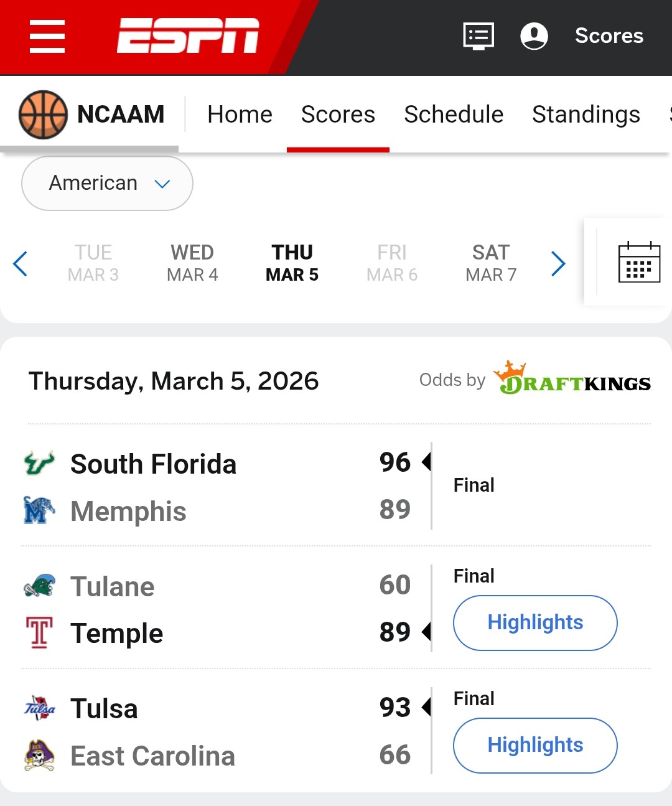Image resolution: width=672 pixels, height=806 pixels.
Task: Select Wed Mar 4 date
Action: 192,263
